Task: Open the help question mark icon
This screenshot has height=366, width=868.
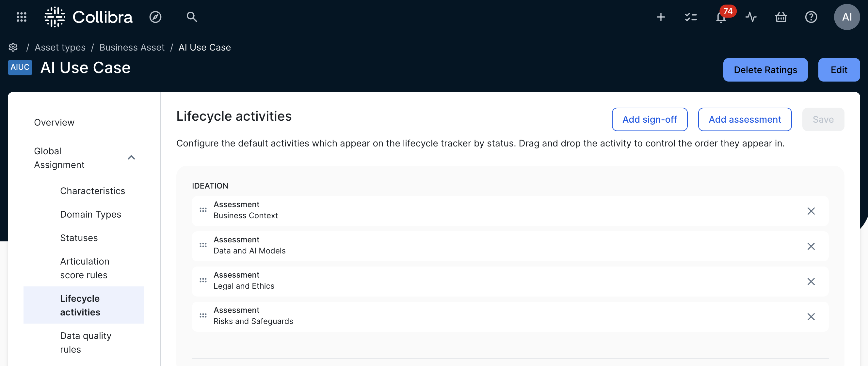Action: (x=811, y=17)
